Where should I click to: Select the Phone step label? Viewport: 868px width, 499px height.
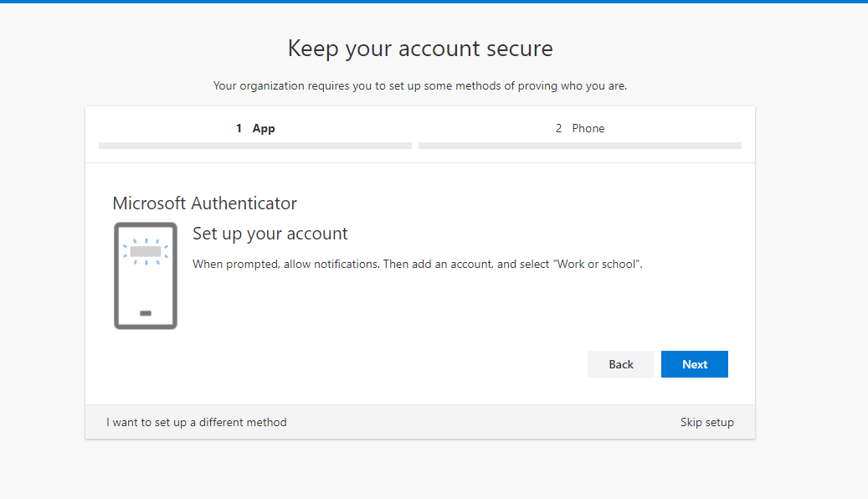(588, 128)
